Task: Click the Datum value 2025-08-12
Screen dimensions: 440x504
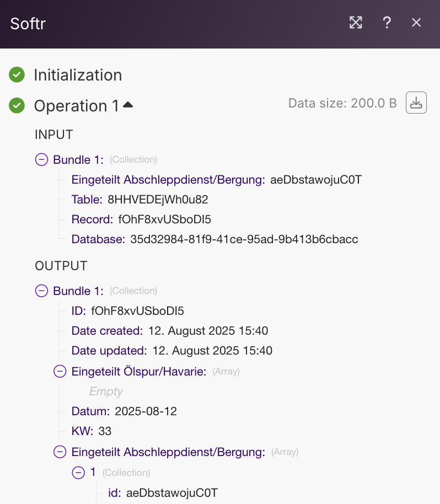Action: pyautogui.click(x=146, y=411)
